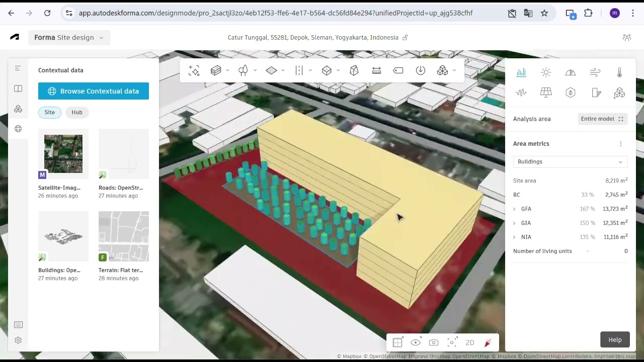Select the stacked cubes library tool
This screenshot has width=644, height=362.
(x=442, y=71)
